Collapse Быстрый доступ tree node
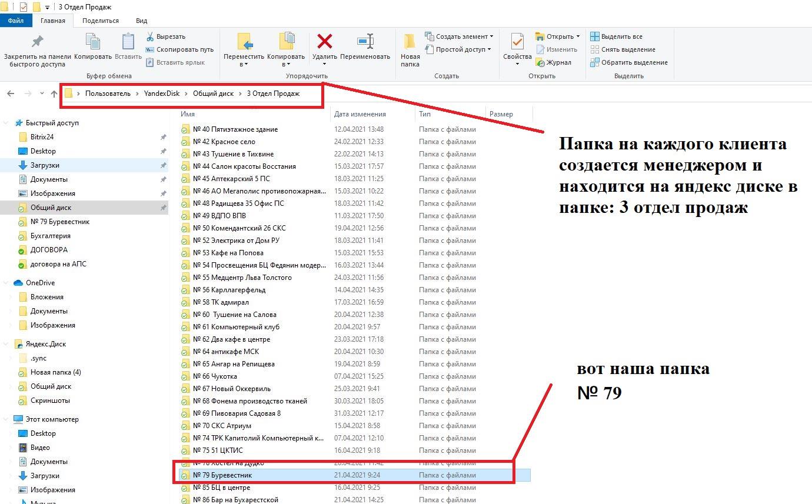This screenshot has height=504, width=812. (6, 123)
